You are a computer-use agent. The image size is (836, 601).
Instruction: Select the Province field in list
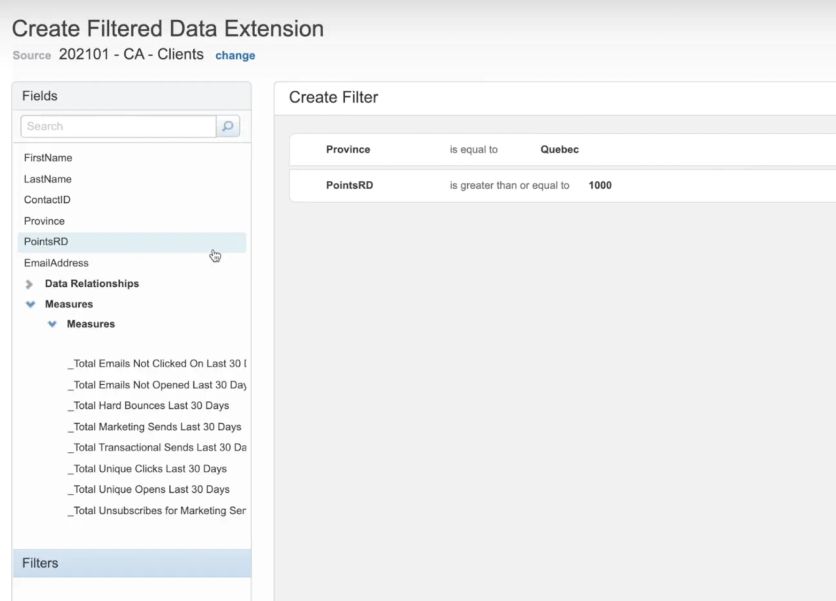tap(44, 221)
